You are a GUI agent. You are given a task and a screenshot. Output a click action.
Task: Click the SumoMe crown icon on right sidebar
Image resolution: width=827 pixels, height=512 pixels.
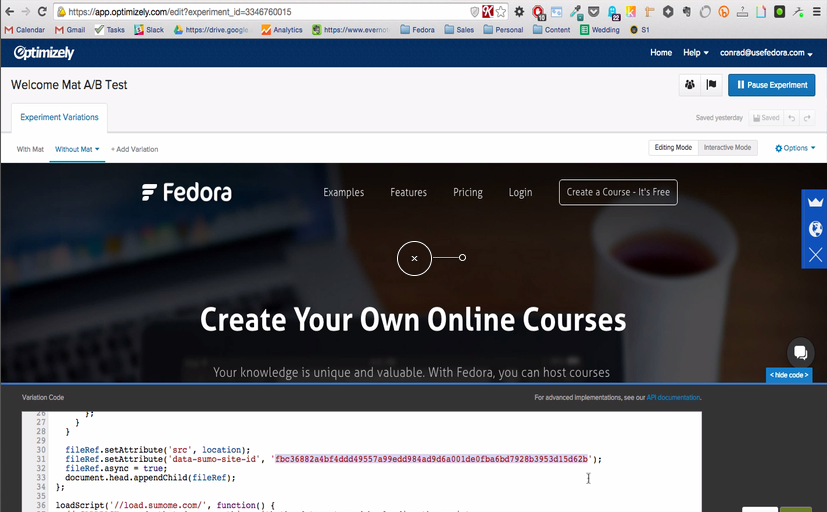[815, 202]
